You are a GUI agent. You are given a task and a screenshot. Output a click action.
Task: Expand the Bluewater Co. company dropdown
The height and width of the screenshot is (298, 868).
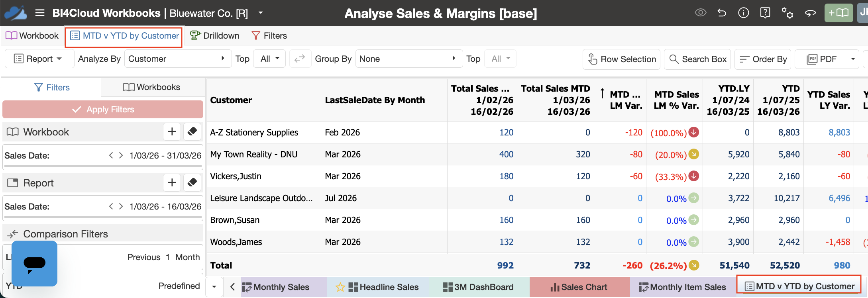pos(261,13)
